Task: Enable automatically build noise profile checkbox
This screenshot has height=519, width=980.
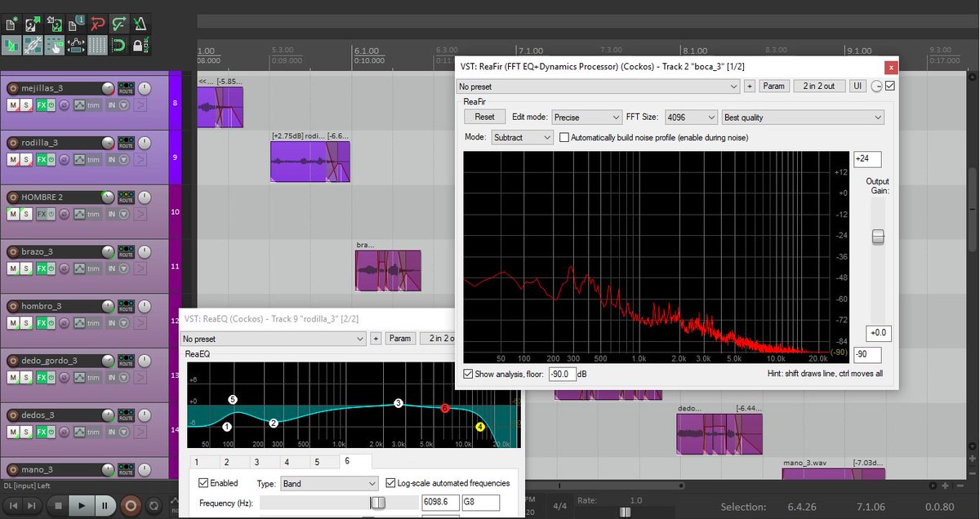Action: pyautogui.click(x=564, y=138)
